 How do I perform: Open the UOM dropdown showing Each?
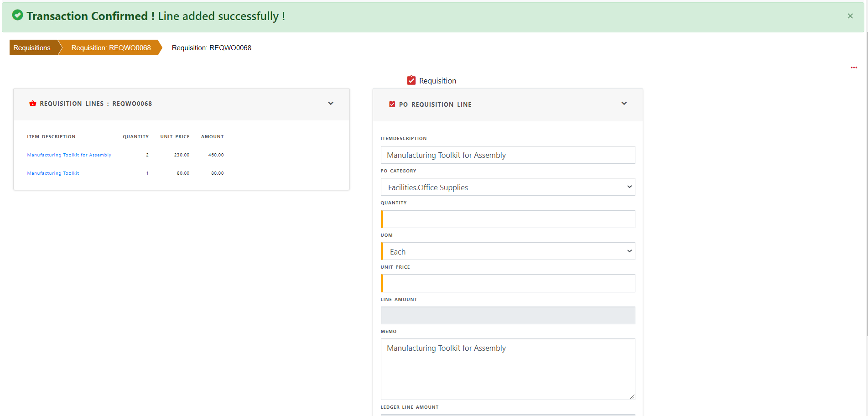click(508, 251)
